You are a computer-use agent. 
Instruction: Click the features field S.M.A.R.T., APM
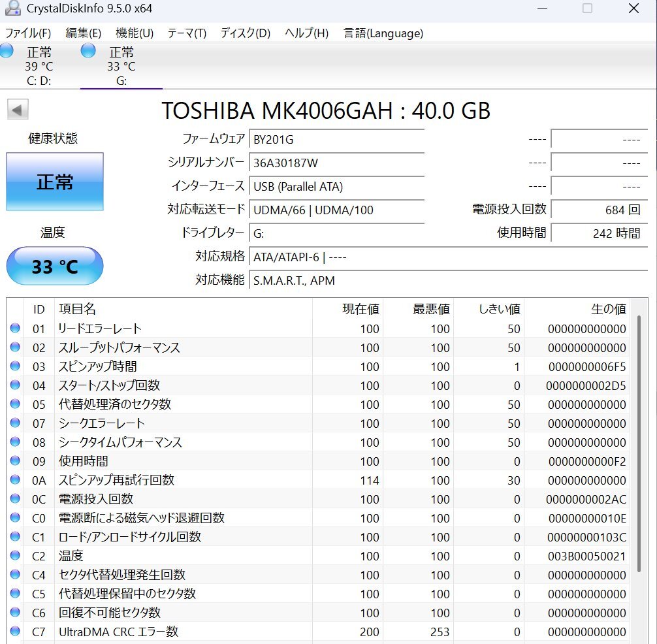pos(448,280)
